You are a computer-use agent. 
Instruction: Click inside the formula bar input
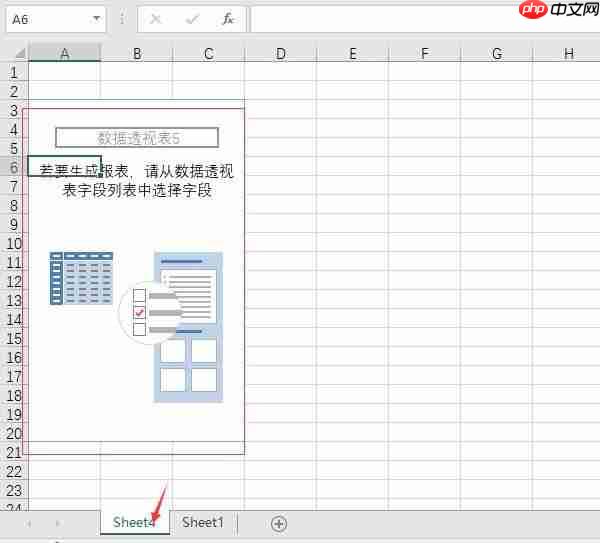[425, 19]
